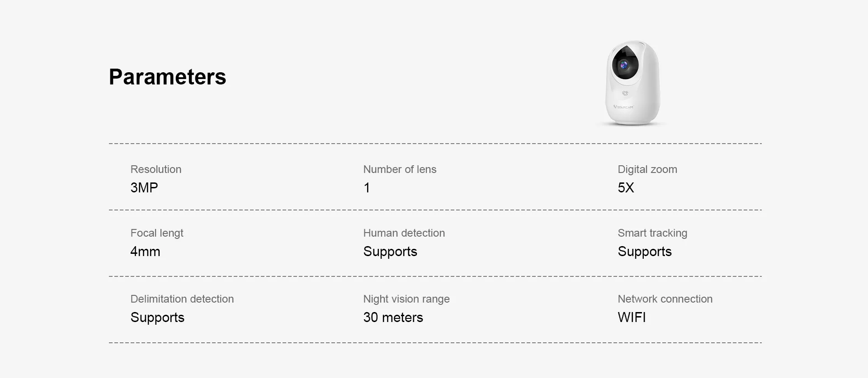
Task: Select the Night vision range label
Action: [406, 299]
